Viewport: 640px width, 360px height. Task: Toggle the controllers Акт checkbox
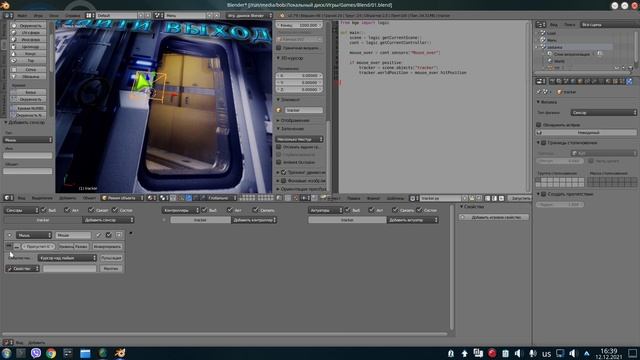(x=230, y=210)
